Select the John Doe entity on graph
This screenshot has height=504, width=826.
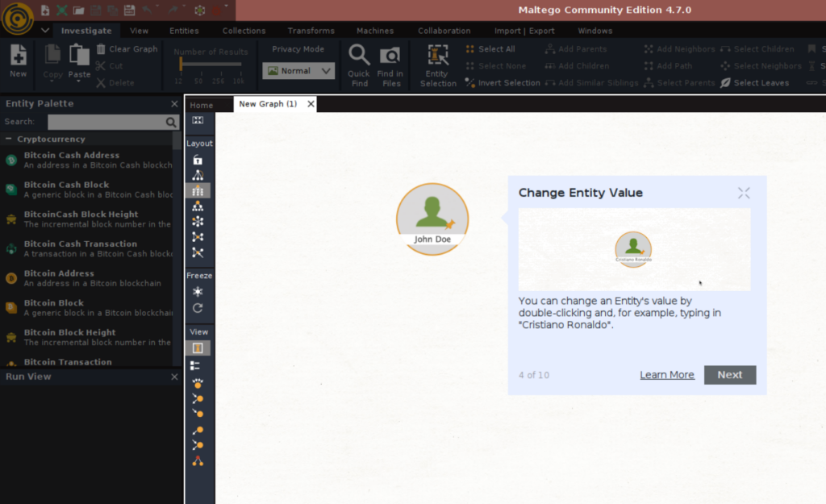pyautogui.click(x=432, y=219)
